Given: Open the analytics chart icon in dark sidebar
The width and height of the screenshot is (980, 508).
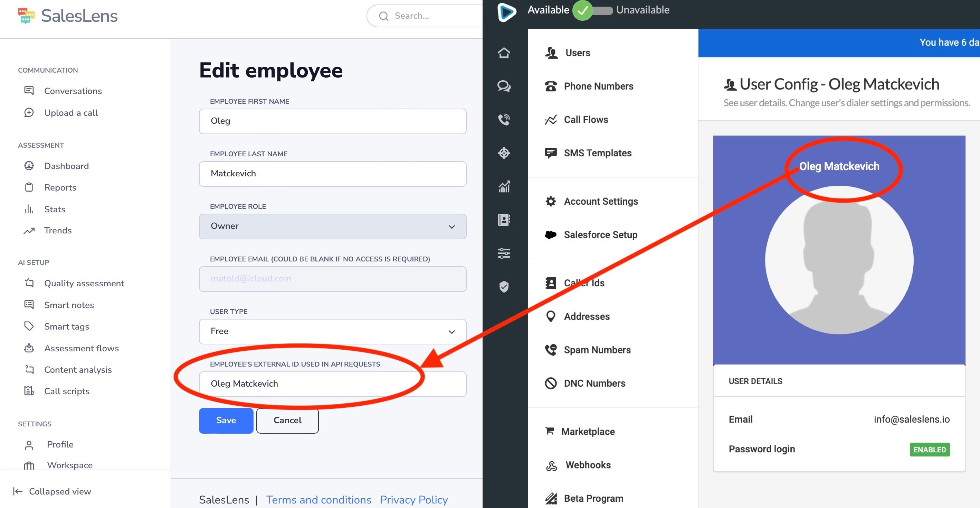Looking at the screenshot, I should pos(504,187).
